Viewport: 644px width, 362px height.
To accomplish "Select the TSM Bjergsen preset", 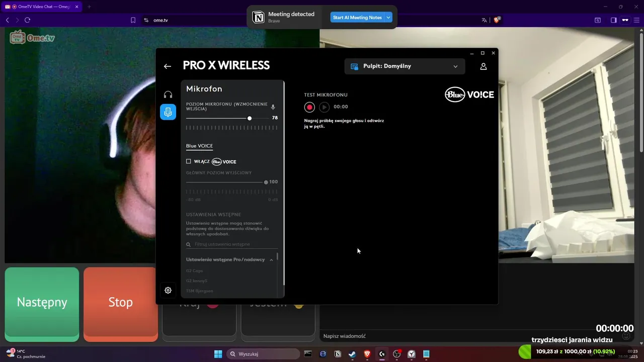I will [x=199, y=291].
